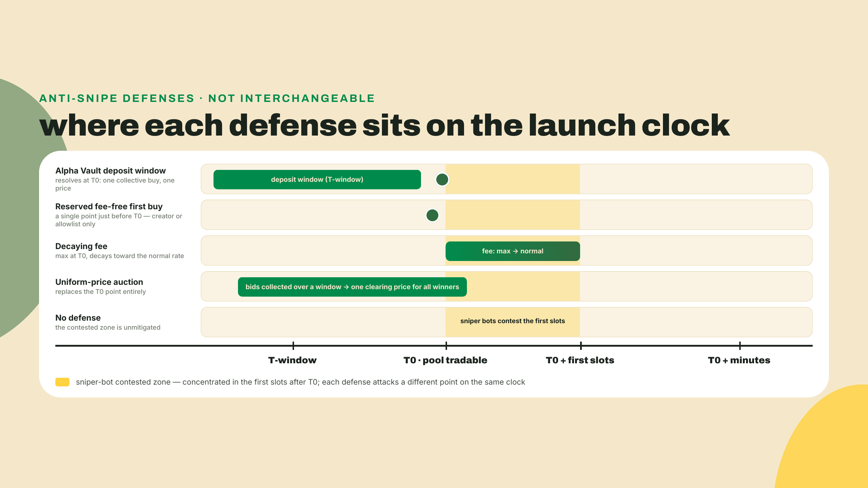This screenshot has width=868, height=488.
Task: Click the Reserved fee-free first buy dot
Action: point(432,215)
